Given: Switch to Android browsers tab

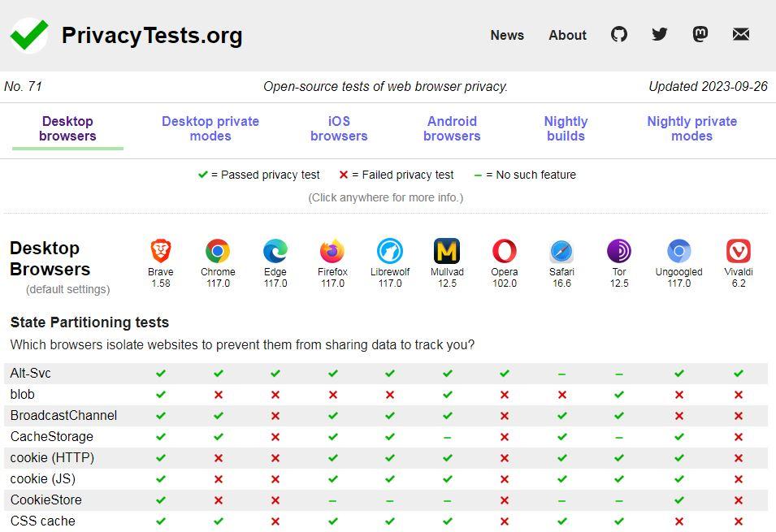Looking at the screenshot, I should tap(452, 128).
